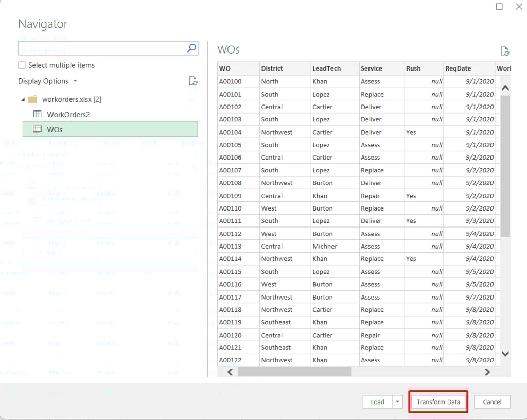Click the preview scroll up arrow

(x=505, y=88)
